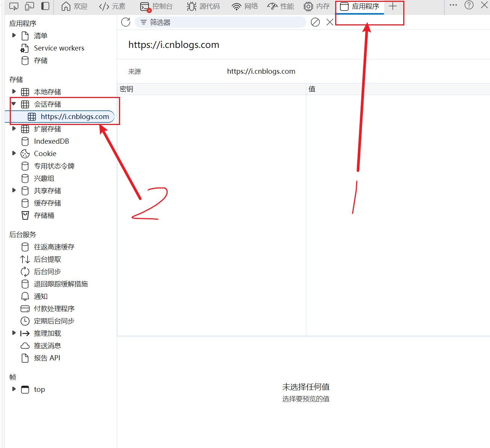Open IndexedDB item

[x=52, y=141]
